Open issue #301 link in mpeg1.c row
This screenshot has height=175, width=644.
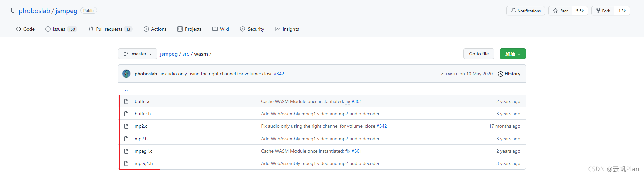coord(357,151)
